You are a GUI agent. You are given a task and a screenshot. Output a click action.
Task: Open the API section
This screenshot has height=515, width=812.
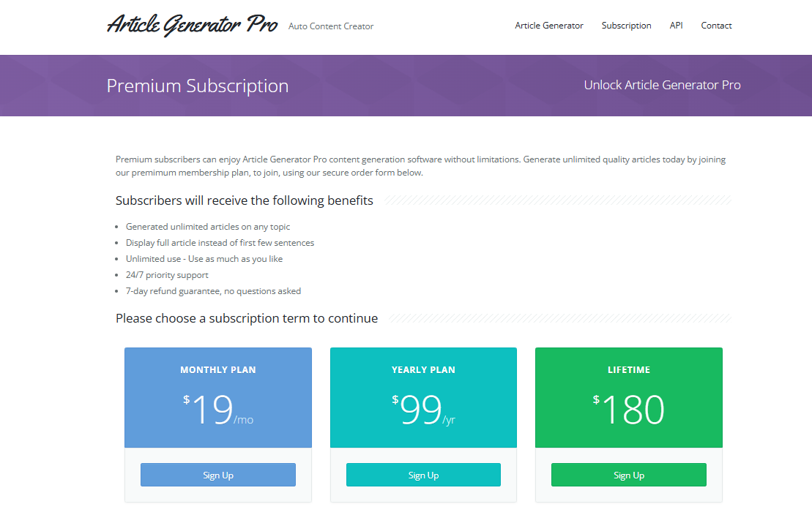(676, 25)
